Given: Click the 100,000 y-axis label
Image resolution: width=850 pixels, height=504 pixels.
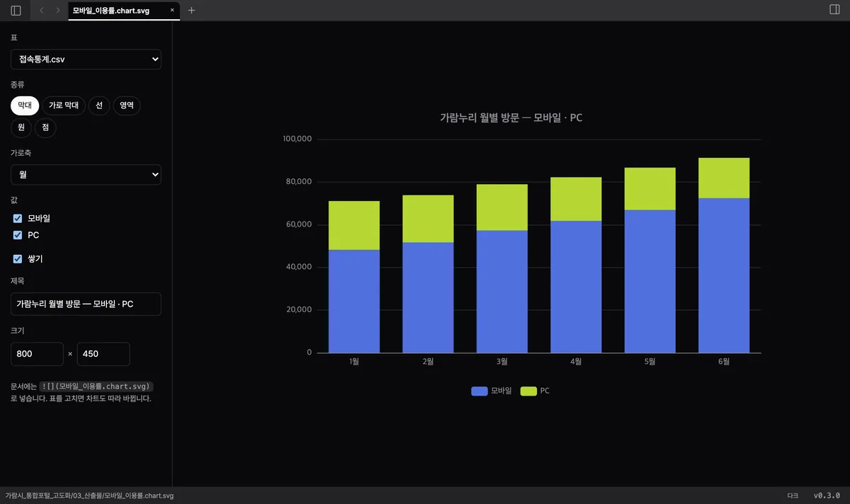Looking at the screenshot, I should [297, 139].
